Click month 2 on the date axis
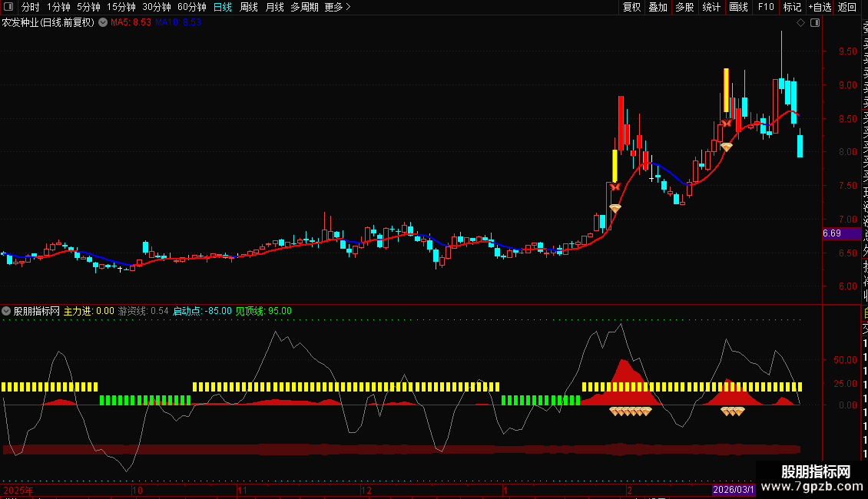Image resolution: width=868 pixels, height=499 pixels. (630, 490)
